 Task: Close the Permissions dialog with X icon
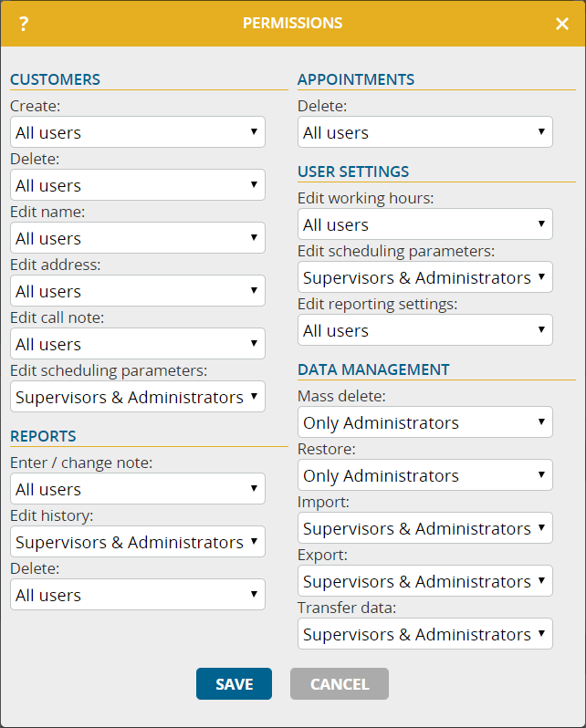pos(562,24)
